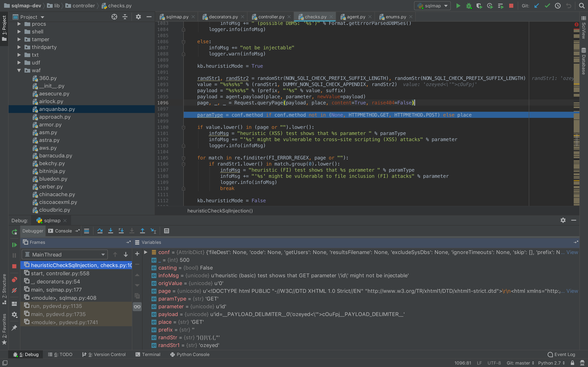
Task: Select the start, controller.py:558 stack frame
Action: [60, 273]
